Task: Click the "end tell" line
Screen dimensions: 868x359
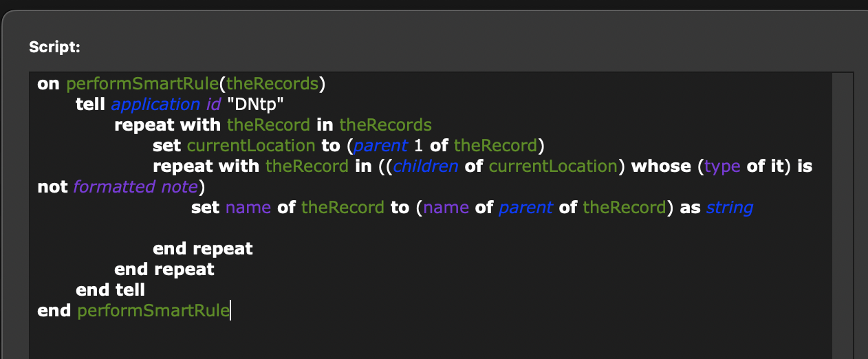Action: click(110, 290)
